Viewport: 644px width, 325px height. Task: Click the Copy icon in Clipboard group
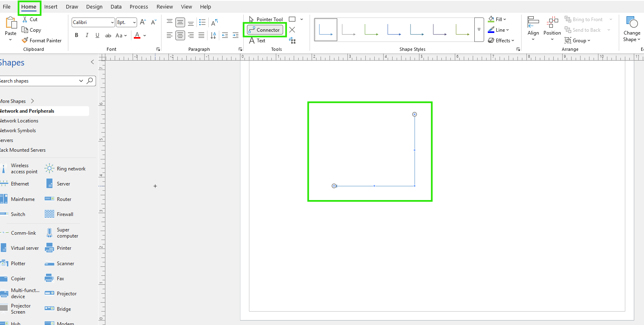[x=25, y=30]
